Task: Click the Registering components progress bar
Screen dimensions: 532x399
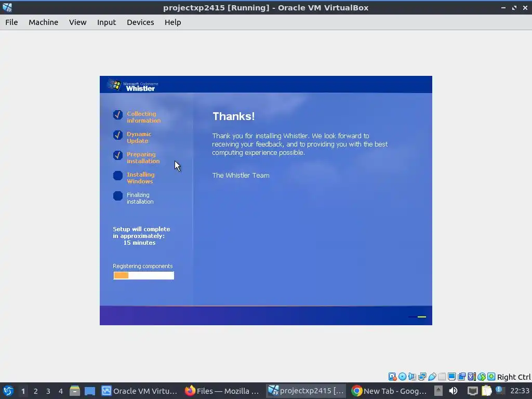Action: pos(143,275)
